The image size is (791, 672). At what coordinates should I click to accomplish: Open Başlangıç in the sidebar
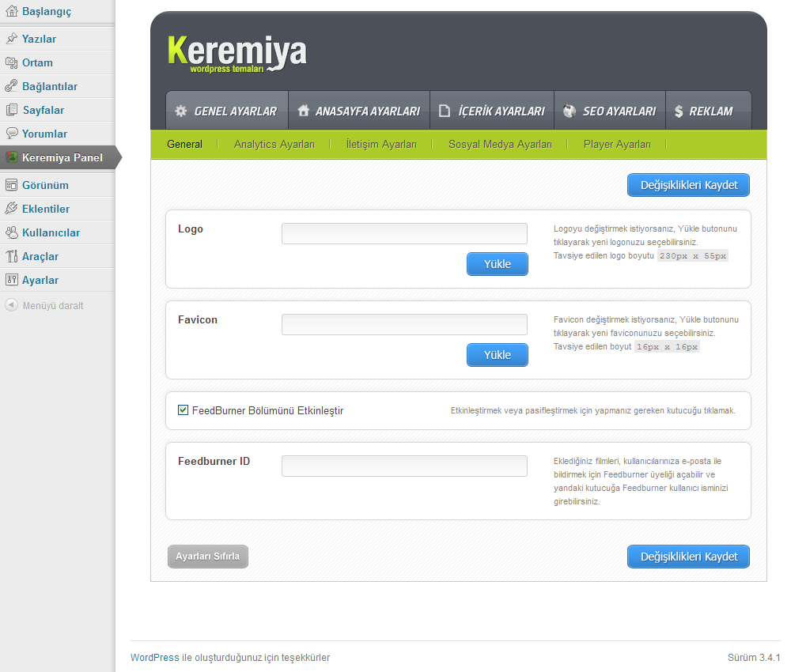pos(47,11)
